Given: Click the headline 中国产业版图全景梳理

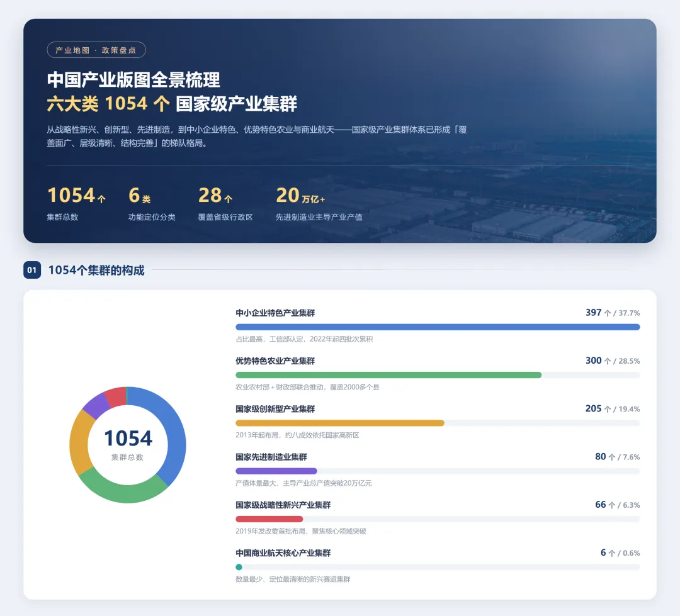Looking at the screenshot, I should (133, 80).
